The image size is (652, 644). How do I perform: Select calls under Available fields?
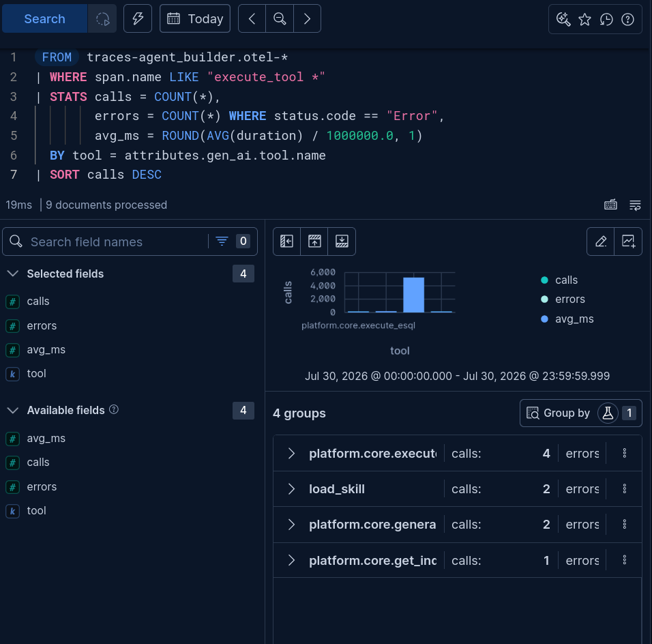(38, 463)
